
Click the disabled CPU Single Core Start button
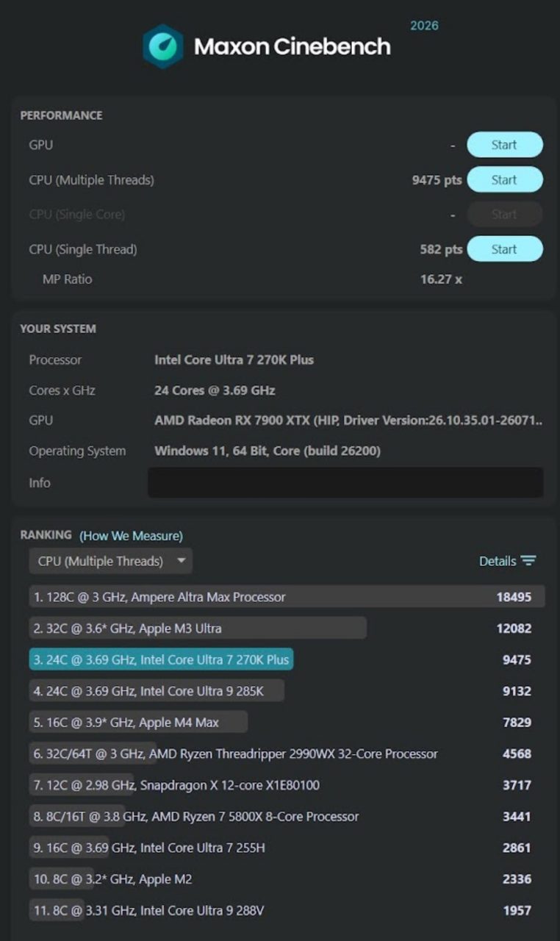click(505, 214)
